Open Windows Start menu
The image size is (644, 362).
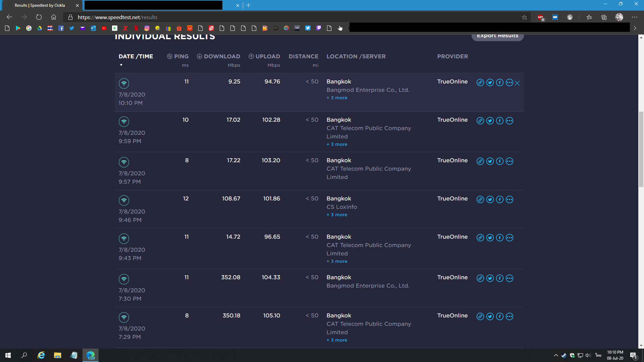[8, 355]
